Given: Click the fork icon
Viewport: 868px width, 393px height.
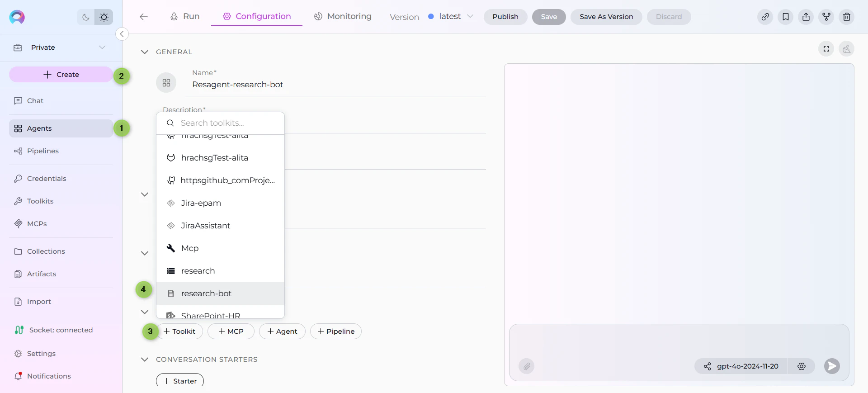Looking at the screenshot, I should click(x=826, y=17).
